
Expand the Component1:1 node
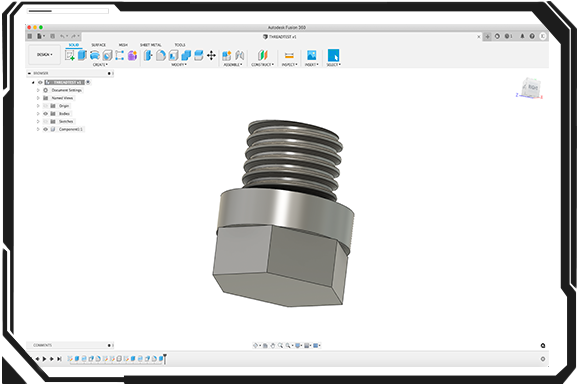[x=38, y=129]
